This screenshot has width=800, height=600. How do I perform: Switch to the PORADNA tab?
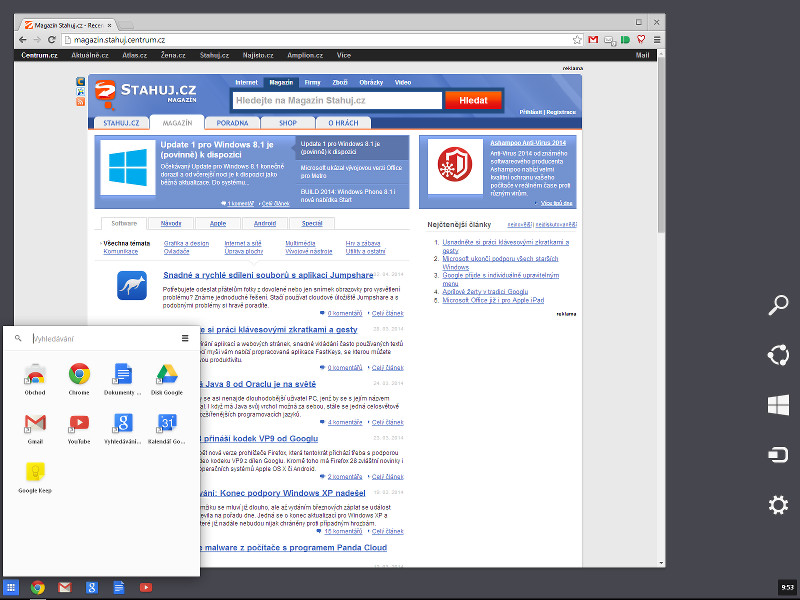click(232, 123)
